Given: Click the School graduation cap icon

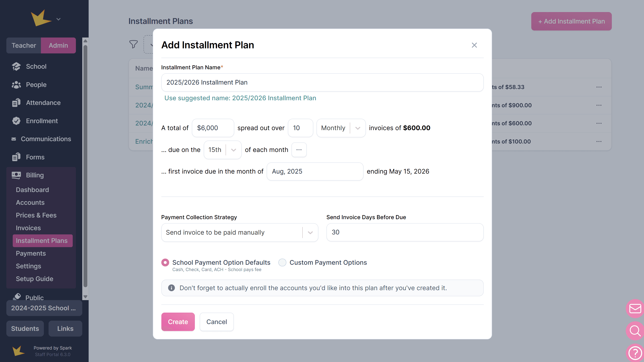Looking at the screenshot, I should coord(16,67).
